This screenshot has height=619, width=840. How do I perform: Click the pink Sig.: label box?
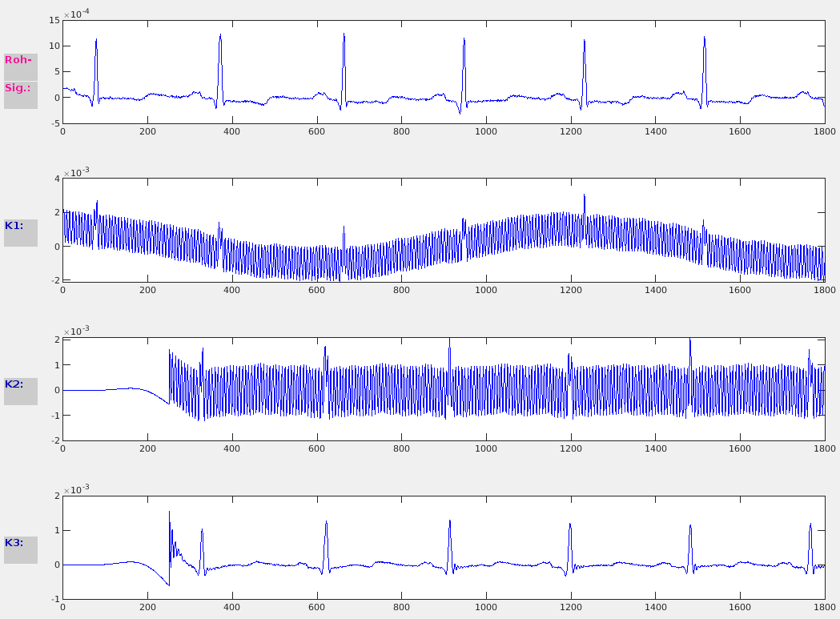click(x=21, y=90)
